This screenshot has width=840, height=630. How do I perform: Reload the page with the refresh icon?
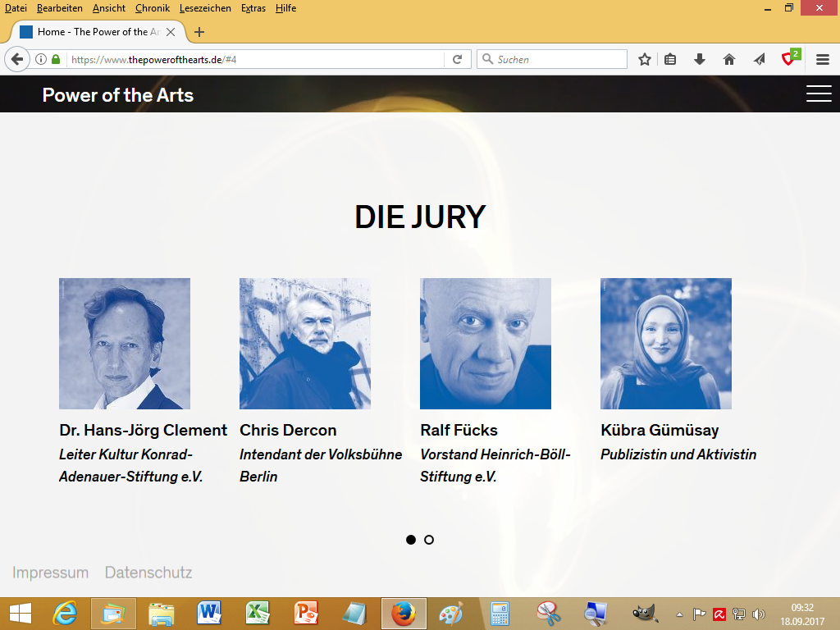coord(457,59)
